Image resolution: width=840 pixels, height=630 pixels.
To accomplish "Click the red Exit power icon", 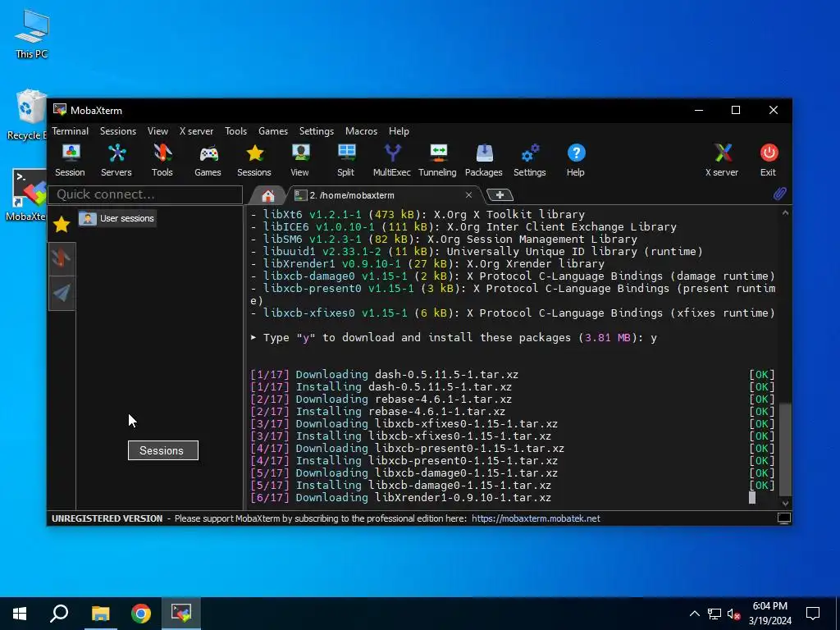I will click(769, 160).
